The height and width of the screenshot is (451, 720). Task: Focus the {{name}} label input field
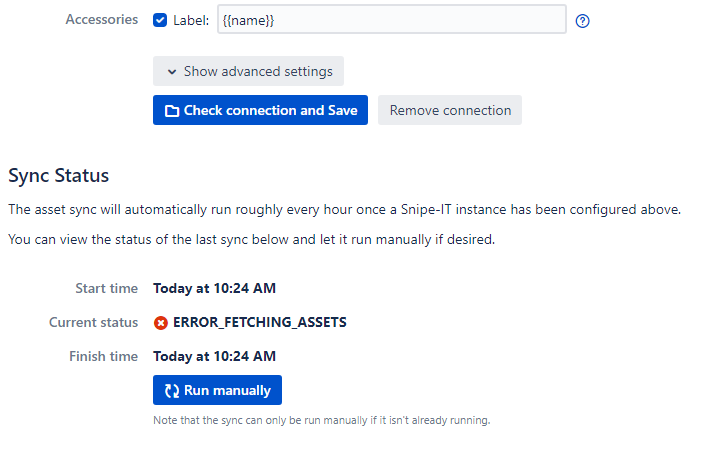click(x=392, y=20)
